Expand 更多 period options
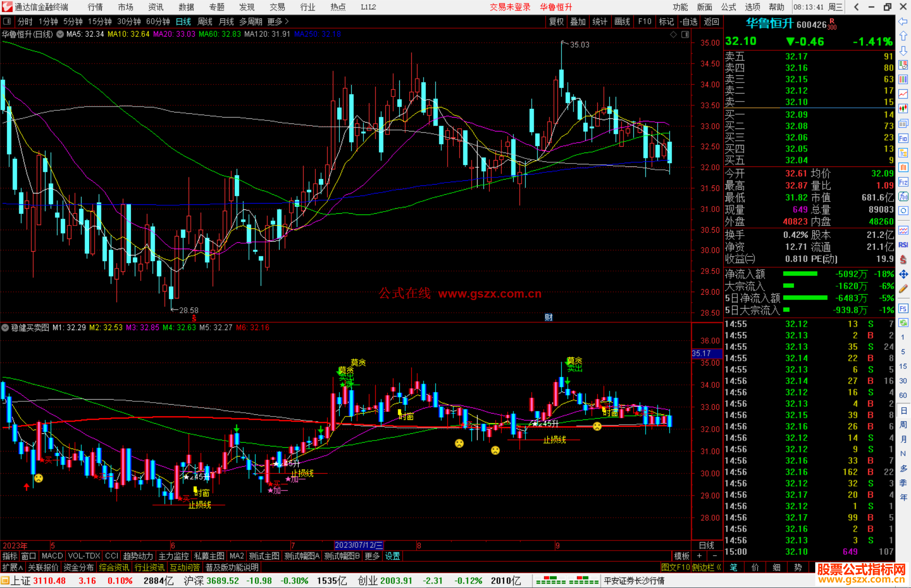 tap(278, 21)
